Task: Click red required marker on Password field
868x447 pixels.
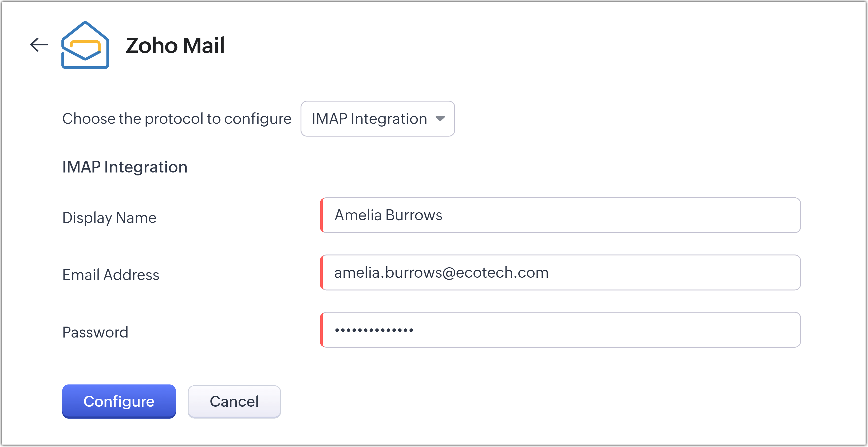Action: [322, 330]
